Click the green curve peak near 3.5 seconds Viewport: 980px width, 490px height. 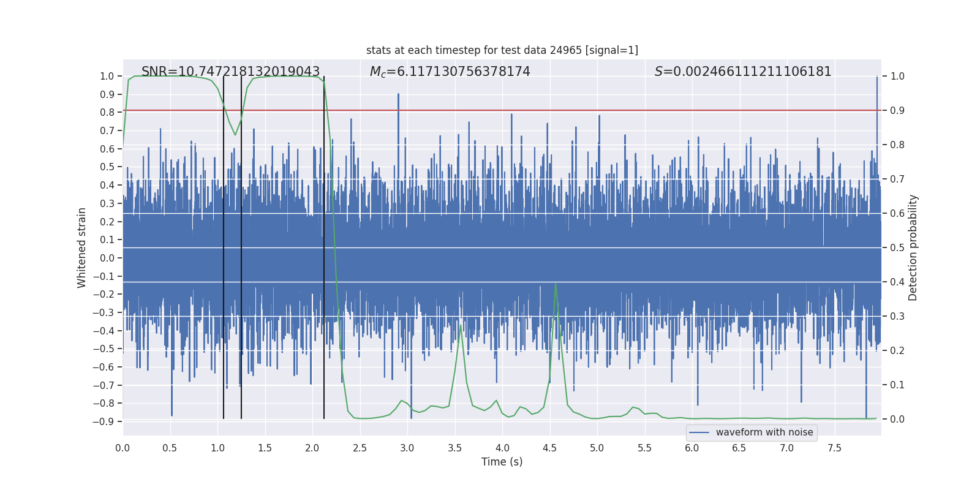(x=461, y=325)
